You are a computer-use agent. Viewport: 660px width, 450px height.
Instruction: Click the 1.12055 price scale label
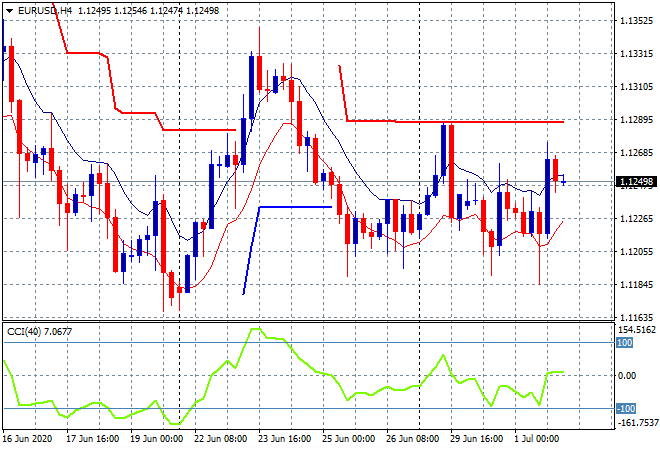637,252
